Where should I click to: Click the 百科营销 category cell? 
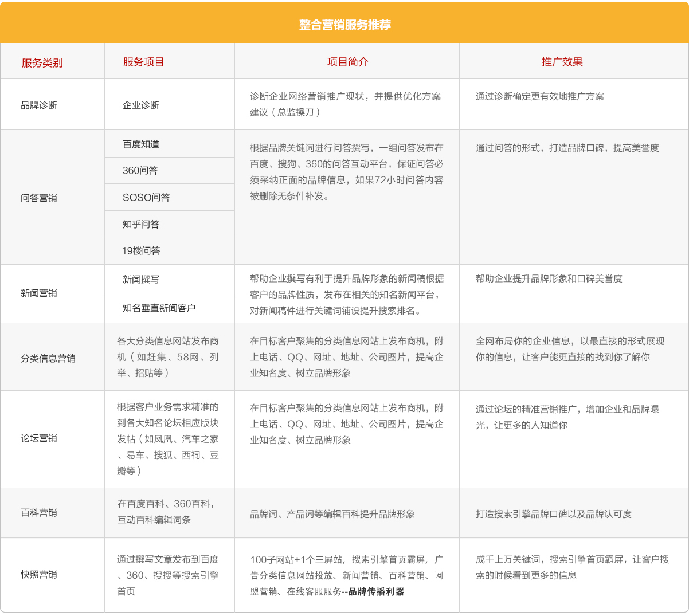tap(39, 512)
